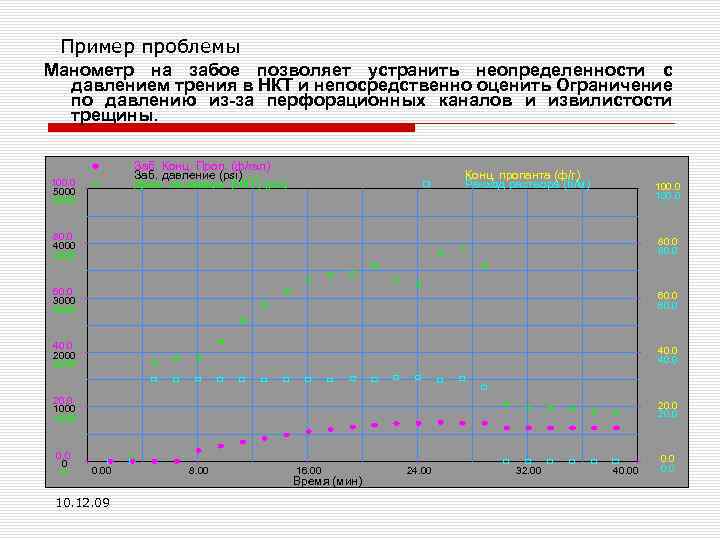Screen dimensions: 720x540
Task: Click the yellow "0.0" on the right axis
Action: click(667, 458)
